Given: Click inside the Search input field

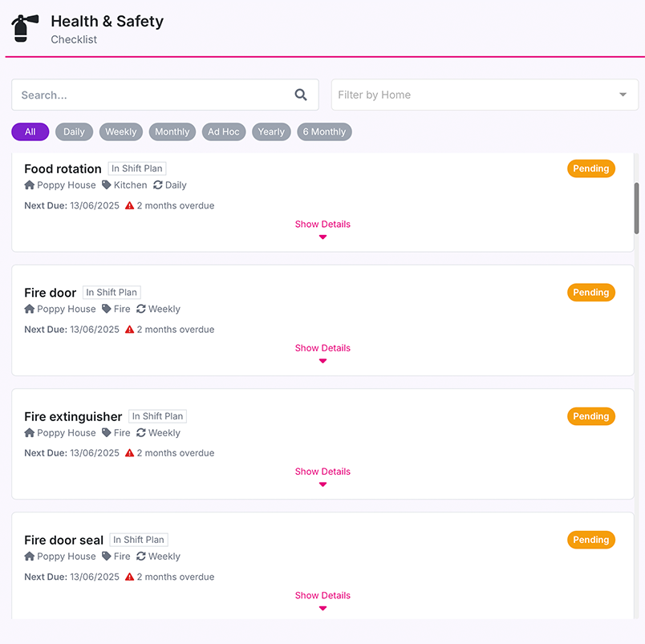Looking at the screenshot, I should tap(144, 94).
